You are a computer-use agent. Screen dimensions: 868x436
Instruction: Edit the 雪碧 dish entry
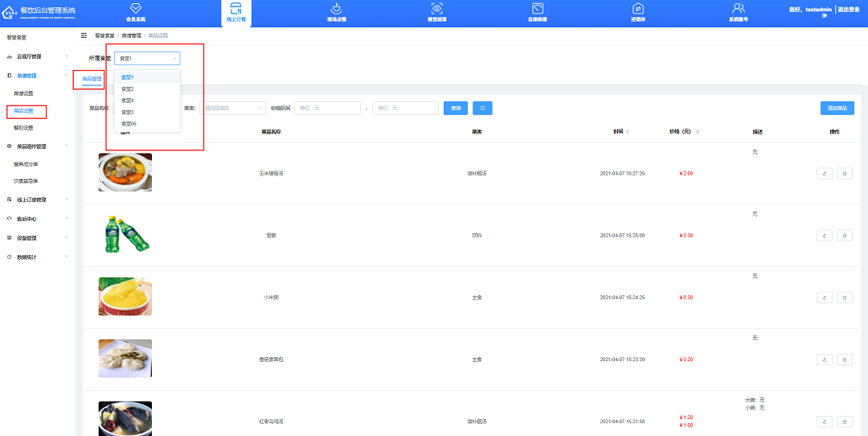pos(825,235)
